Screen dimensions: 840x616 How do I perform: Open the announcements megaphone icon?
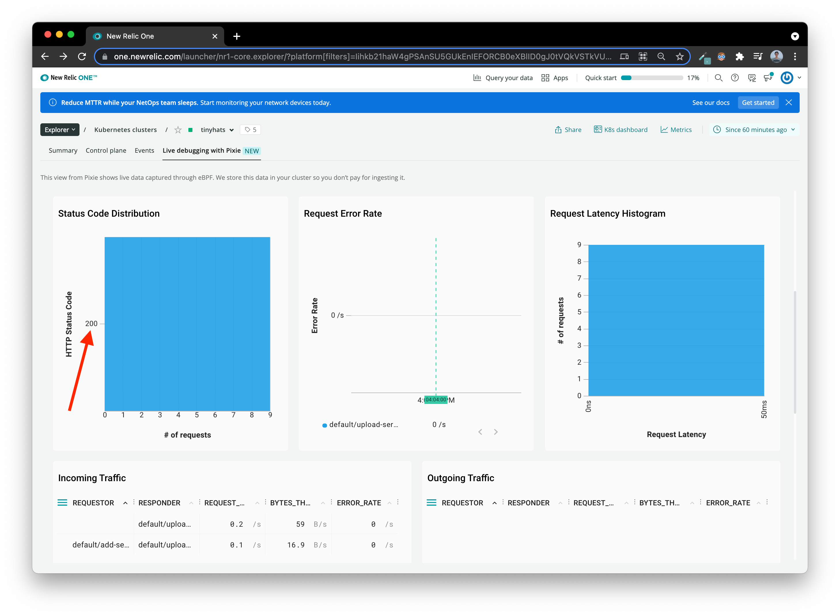768,78
